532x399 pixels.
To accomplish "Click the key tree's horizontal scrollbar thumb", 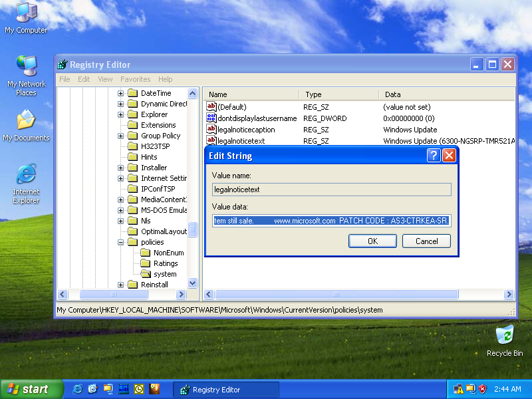I will [x=114, y=294].
